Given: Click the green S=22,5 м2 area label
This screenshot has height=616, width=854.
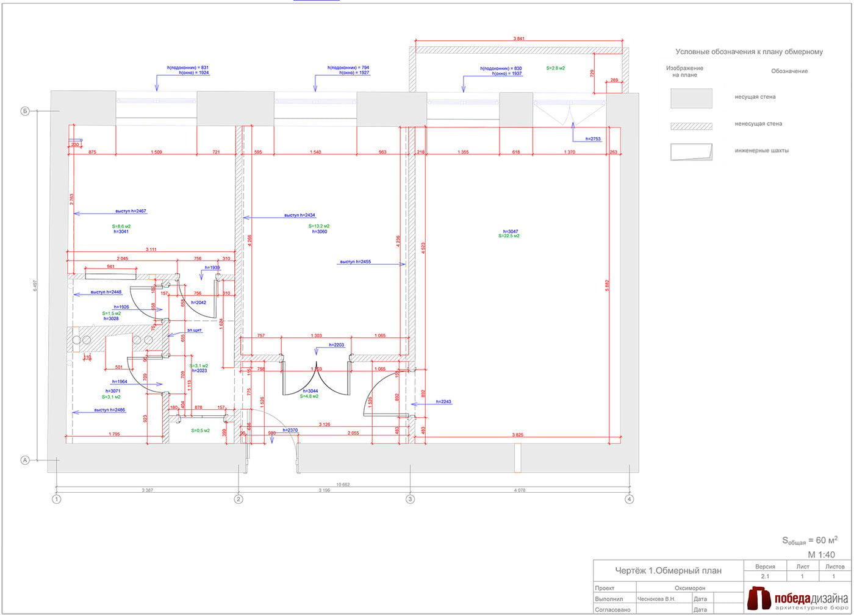Looking at the screenshot, I should (x=508, y=235).
